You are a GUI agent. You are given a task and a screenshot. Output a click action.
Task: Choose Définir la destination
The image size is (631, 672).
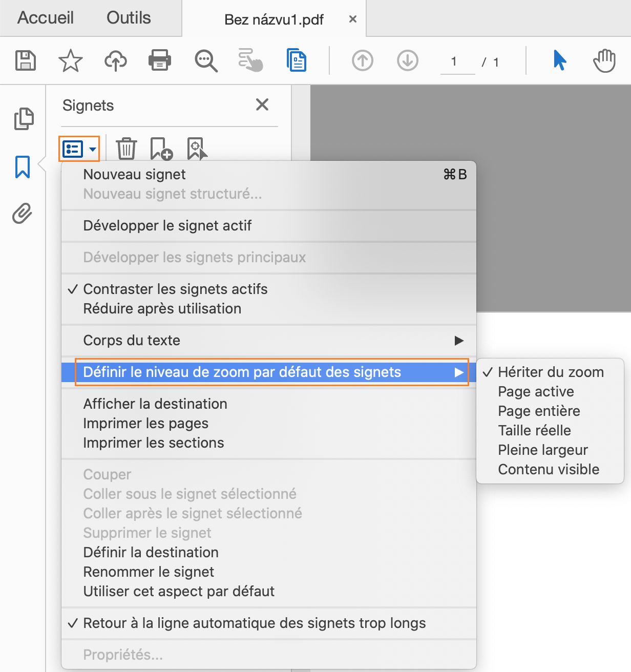[x=151, y=552]
